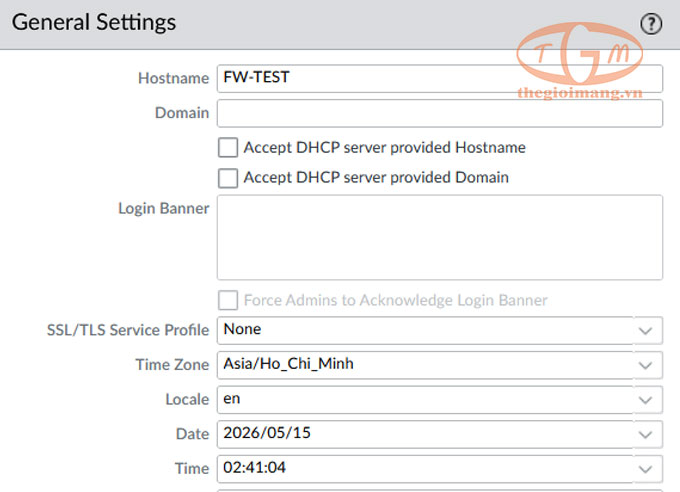Enable Accept DHCP server provided Domain
The height and width of the screenshot is (492, 680).
point(228,178)
